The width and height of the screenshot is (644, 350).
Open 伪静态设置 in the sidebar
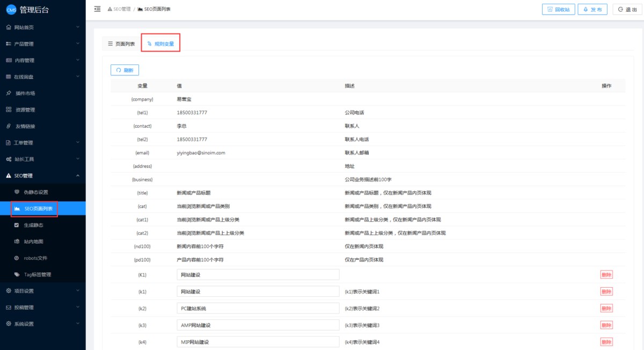click(x=39, y=192)
